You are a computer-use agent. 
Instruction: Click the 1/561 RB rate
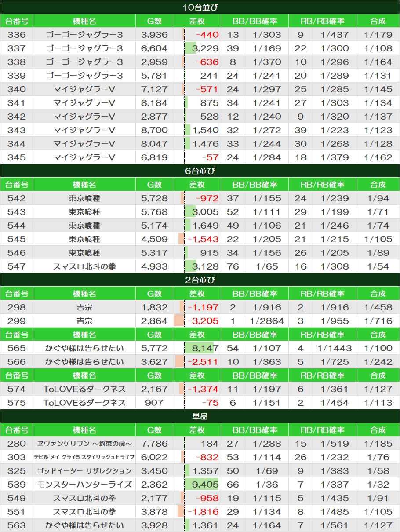click(x=335, y=525)
